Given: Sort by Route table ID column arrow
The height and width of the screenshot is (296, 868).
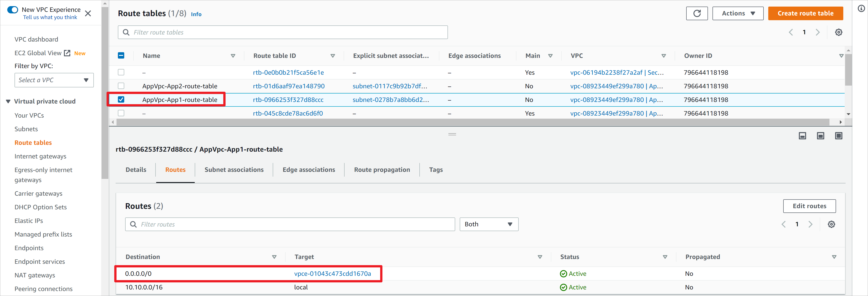Looking at the screenshot, I should click(x=333, y=56).
